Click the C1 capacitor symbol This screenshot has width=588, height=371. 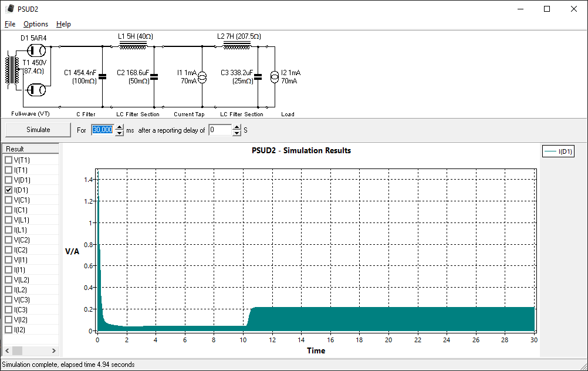102,76
